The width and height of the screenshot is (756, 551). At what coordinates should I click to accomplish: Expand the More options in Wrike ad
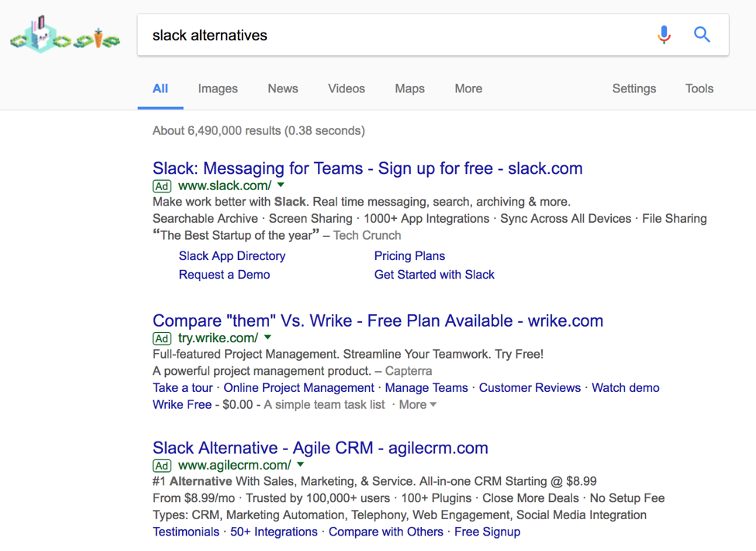417,404
